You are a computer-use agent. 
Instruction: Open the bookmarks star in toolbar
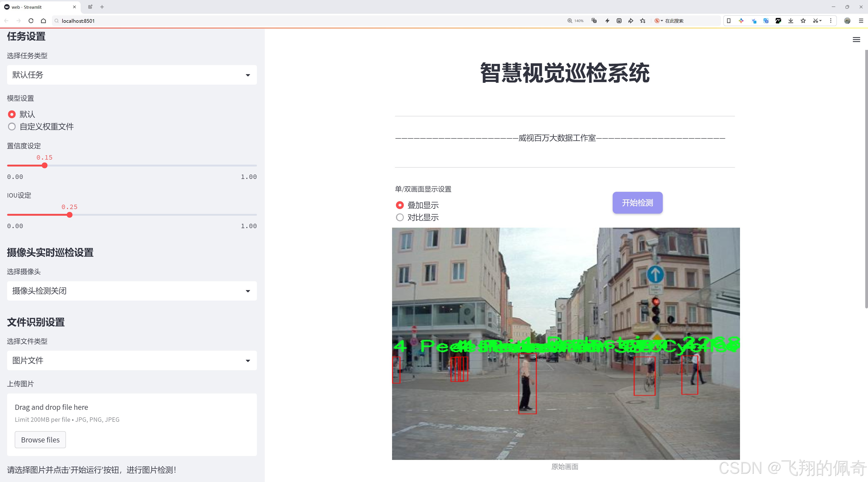pyautogui.click(x=803, y=20)
